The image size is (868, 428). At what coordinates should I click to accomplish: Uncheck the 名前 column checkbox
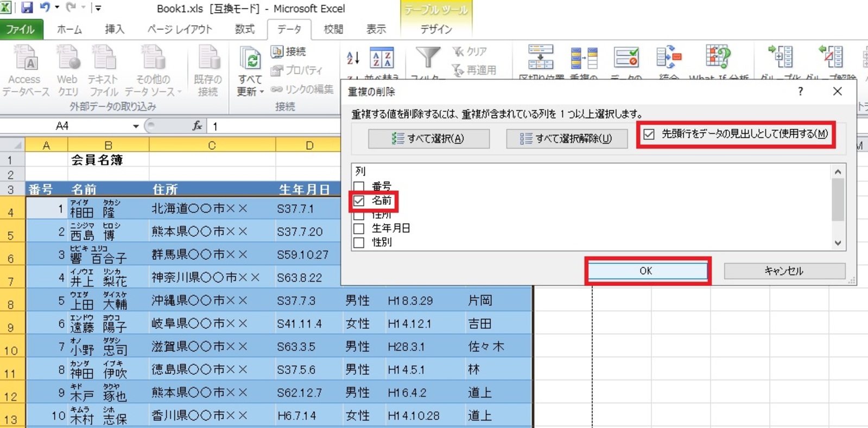point(359,201)
